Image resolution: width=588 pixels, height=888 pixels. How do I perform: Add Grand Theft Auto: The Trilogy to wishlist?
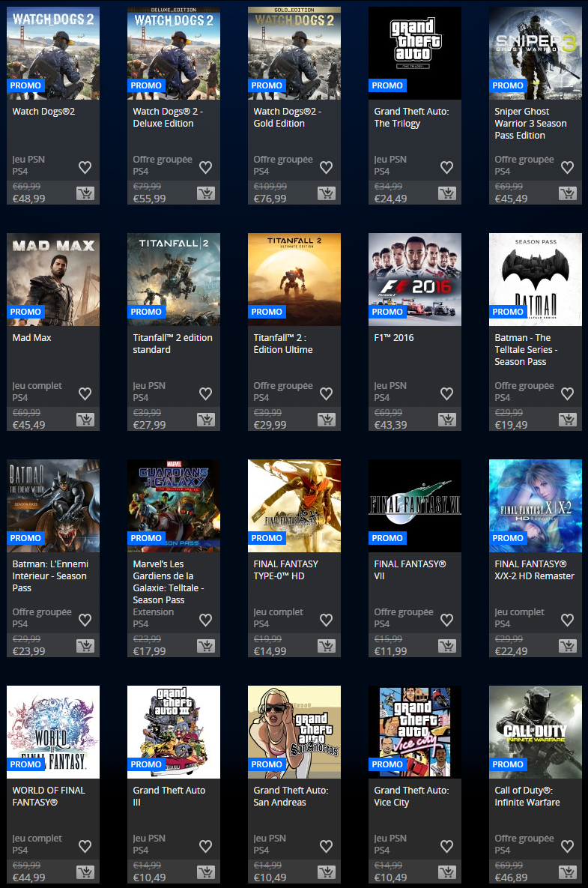coord(446,167)
